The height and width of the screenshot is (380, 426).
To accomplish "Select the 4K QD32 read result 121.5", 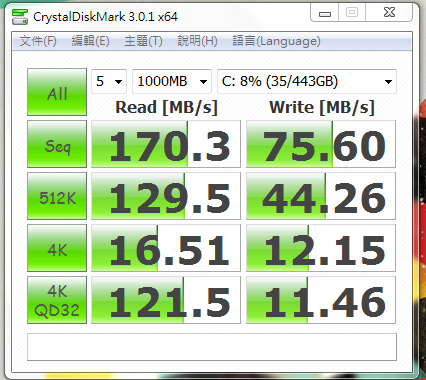I will coord(166,300).
